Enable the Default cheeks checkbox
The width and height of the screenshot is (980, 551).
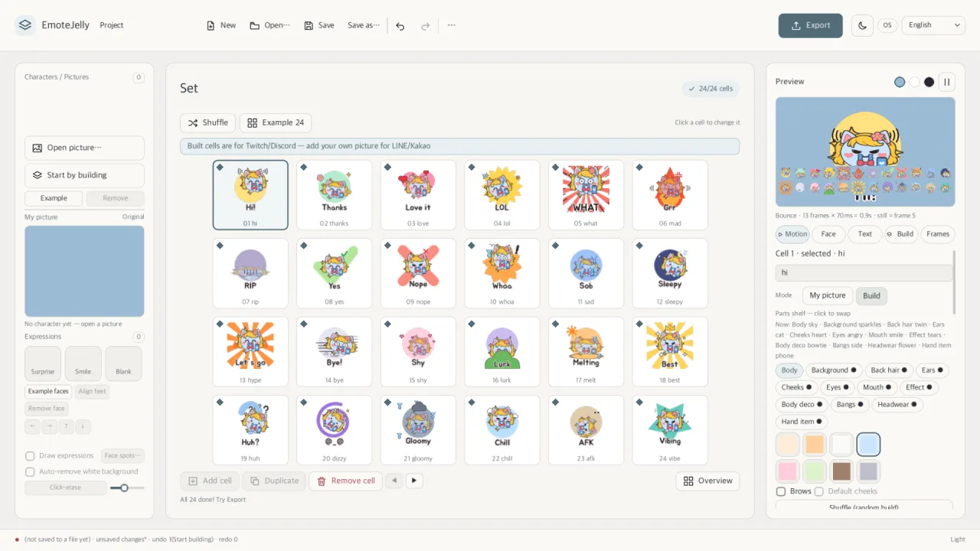(819, 491)
